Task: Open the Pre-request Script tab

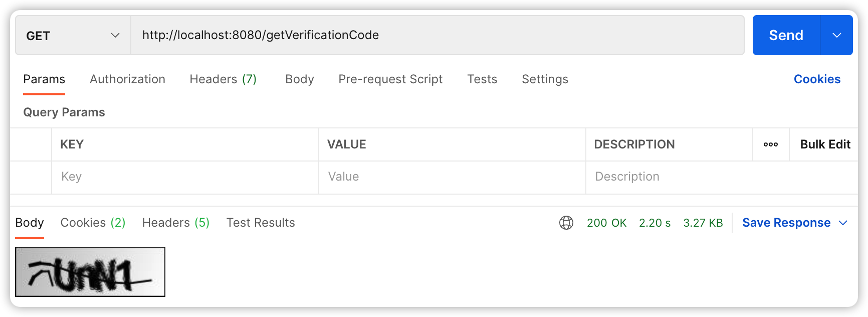Action: [x=390, y=79]
